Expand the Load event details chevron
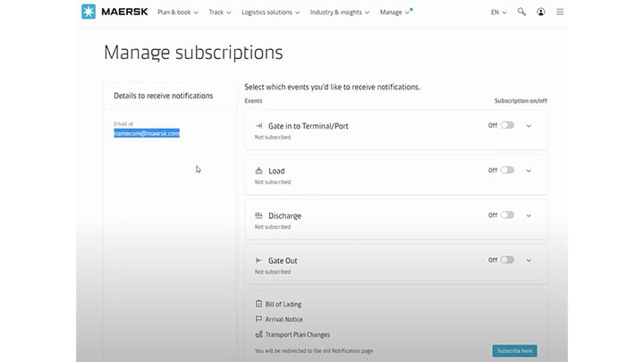 click(529, 171)
